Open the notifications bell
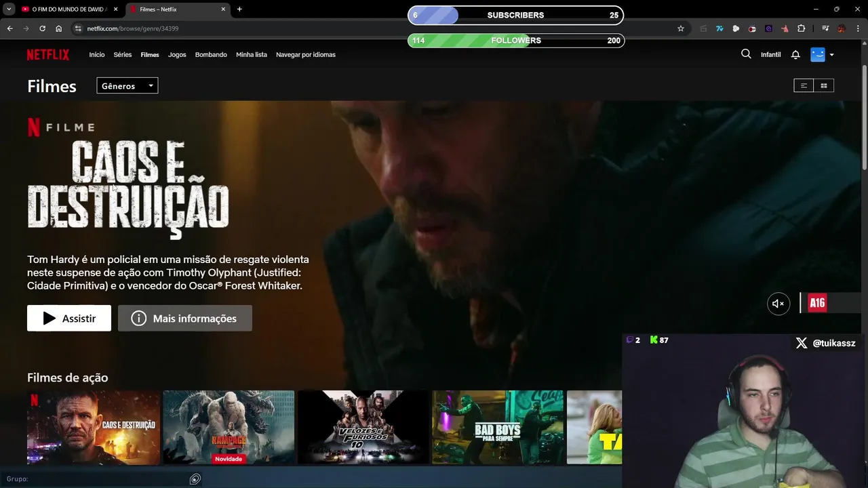This screenshot has width=868, height=488. pos(795,55)
